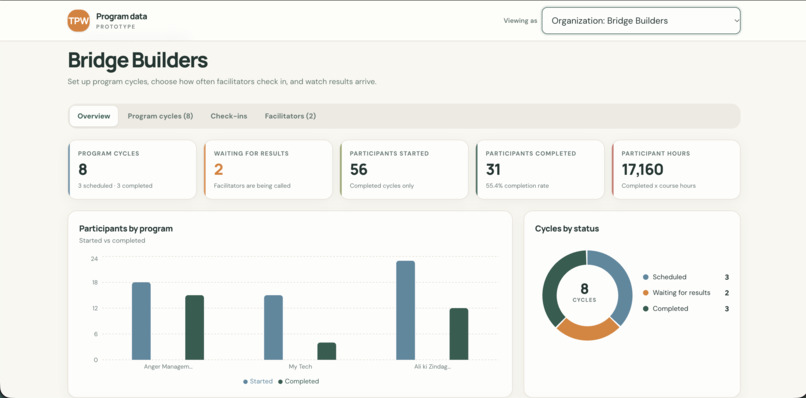Click the PROTOTYPE label in header
The width and height of the screenshot is (806, 398).
tap(116, 27)
